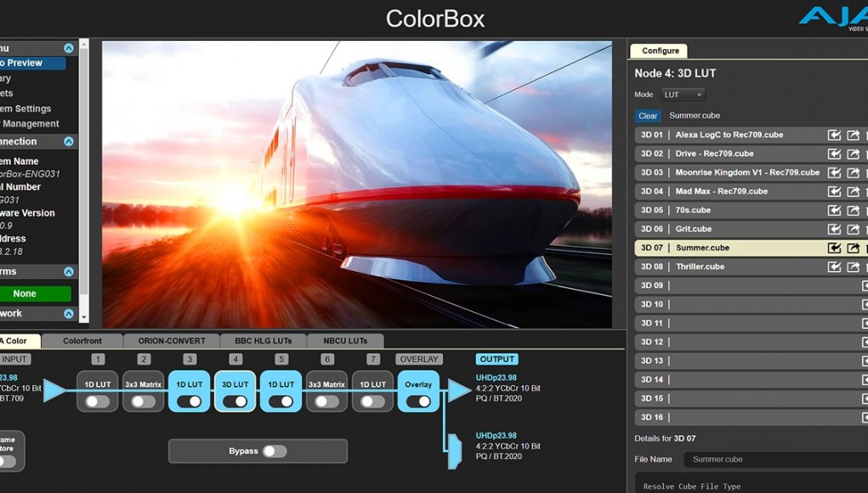The width and height of the screenshot is (868, 493).
Task: Disable the node 5 1D LUT switch
Action: point(281,402)
